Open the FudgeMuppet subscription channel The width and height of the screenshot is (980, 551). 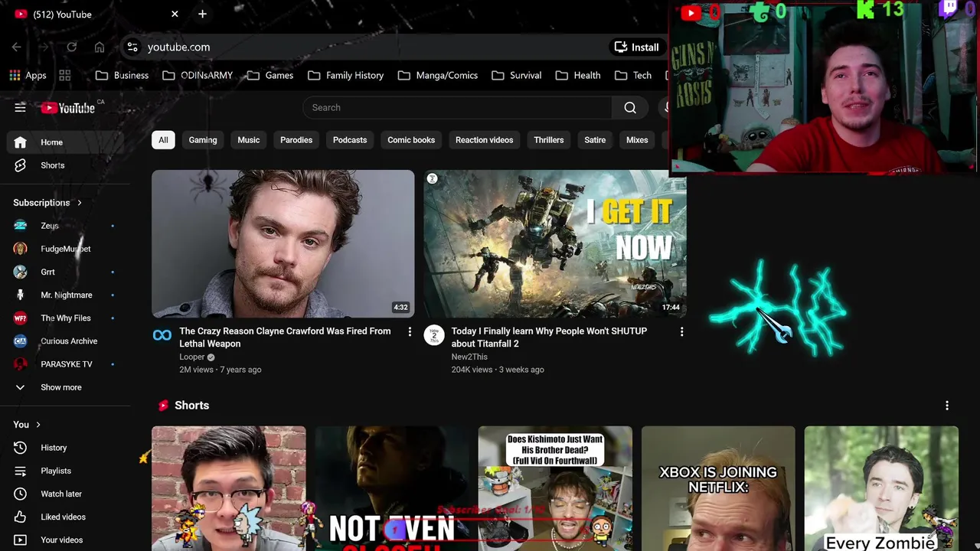pyautogui.click(x=65, y=249)
